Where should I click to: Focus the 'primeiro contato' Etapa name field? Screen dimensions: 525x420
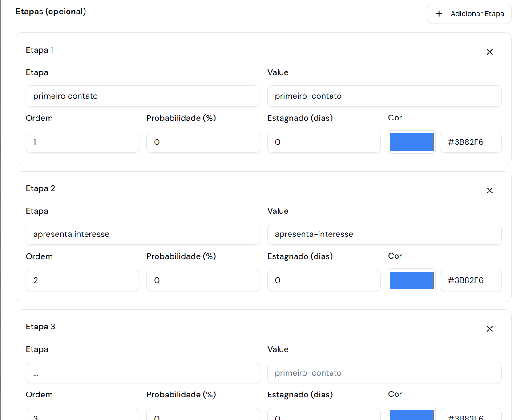pos(143,96)
